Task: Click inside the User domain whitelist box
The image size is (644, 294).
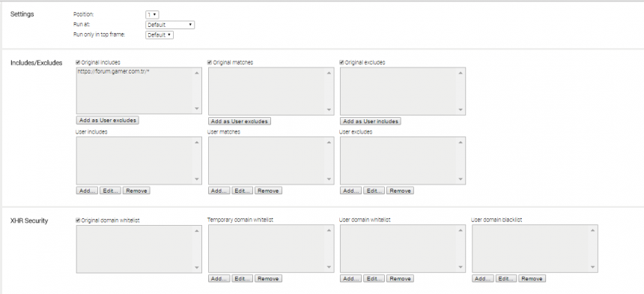Action: pos(403,249)
